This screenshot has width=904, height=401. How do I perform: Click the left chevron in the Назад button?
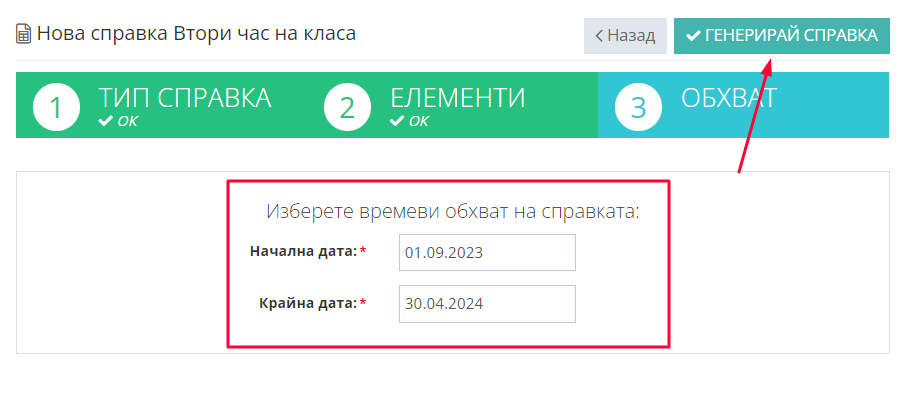tap(599, 36)
